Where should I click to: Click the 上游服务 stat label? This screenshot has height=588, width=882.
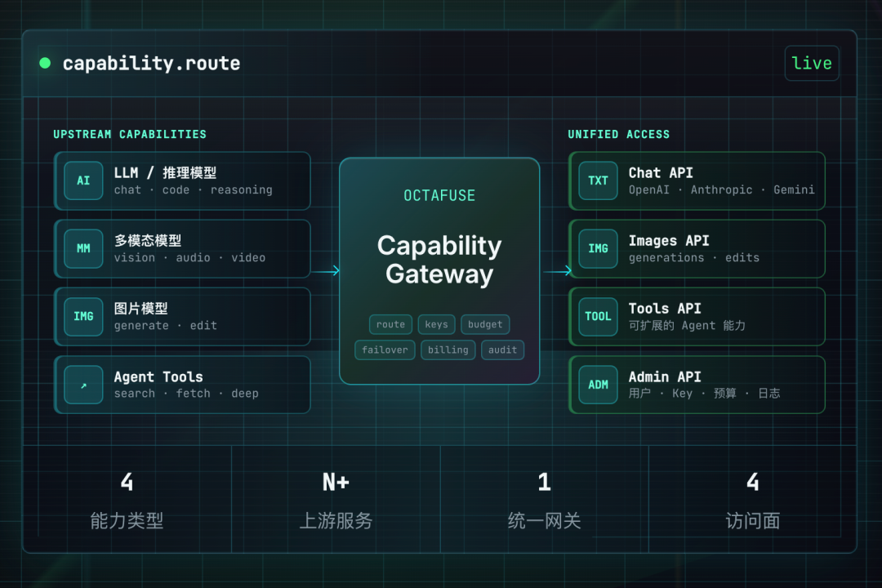336,521
